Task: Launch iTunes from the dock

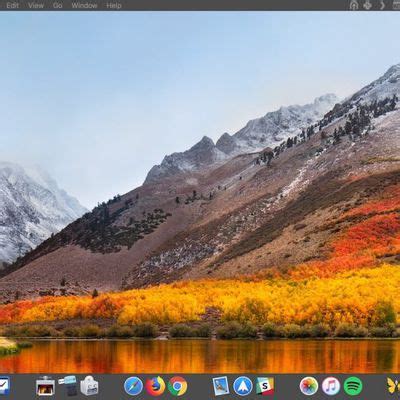Action: tap(331, 386)
